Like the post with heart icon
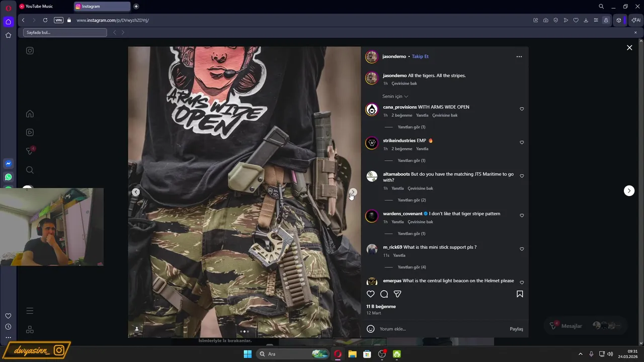This screenshot has width=644, height=362. point(371,294)
